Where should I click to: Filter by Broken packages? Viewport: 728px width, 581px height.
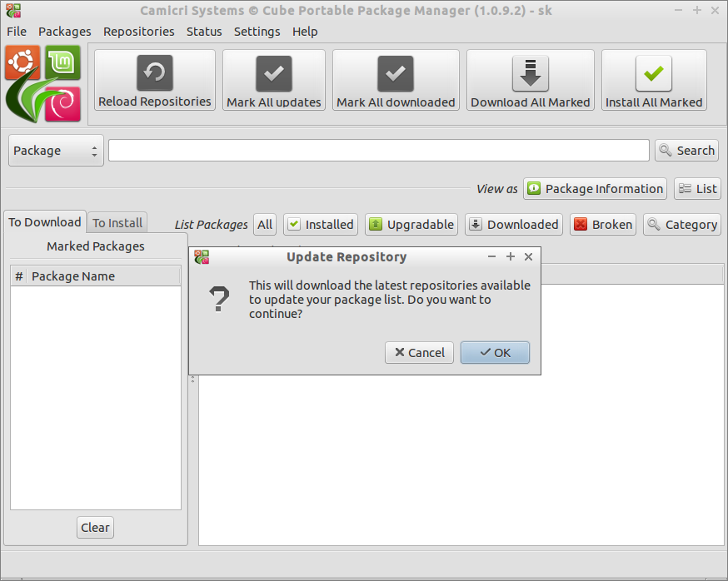pos(603,224)
